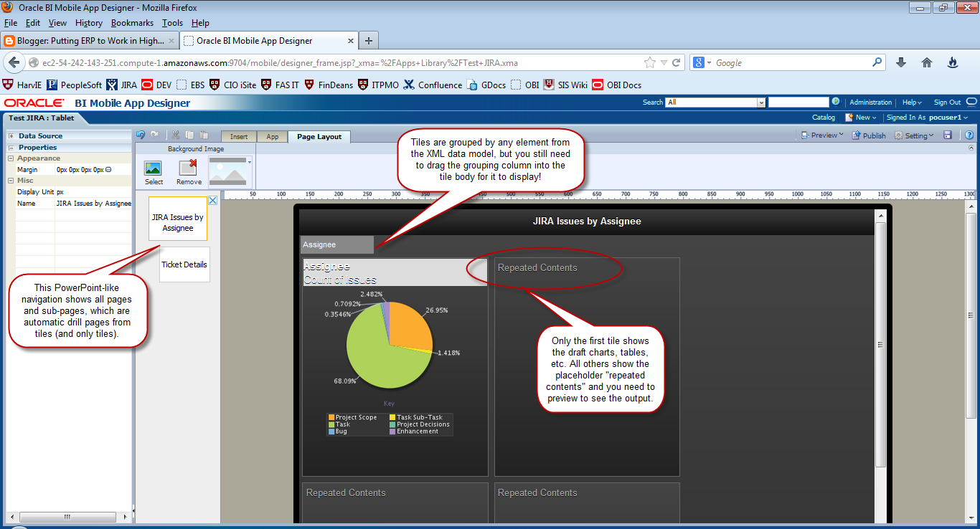Click the Save floppy disk icon
Screen dimensions: 980x529
[948, 135]
